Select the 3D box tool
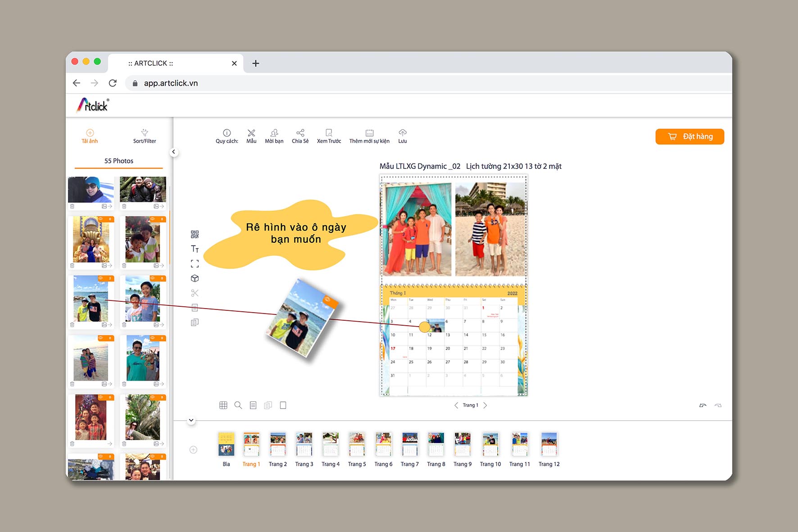Screen dimensions: 798x532 195,278
